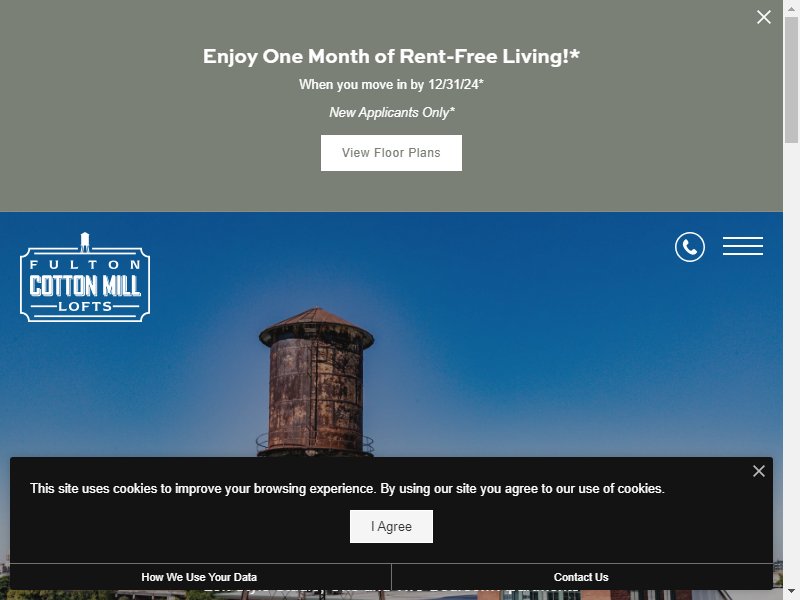Click the scrollbar down arrow
800x600 pixels.
791,593
